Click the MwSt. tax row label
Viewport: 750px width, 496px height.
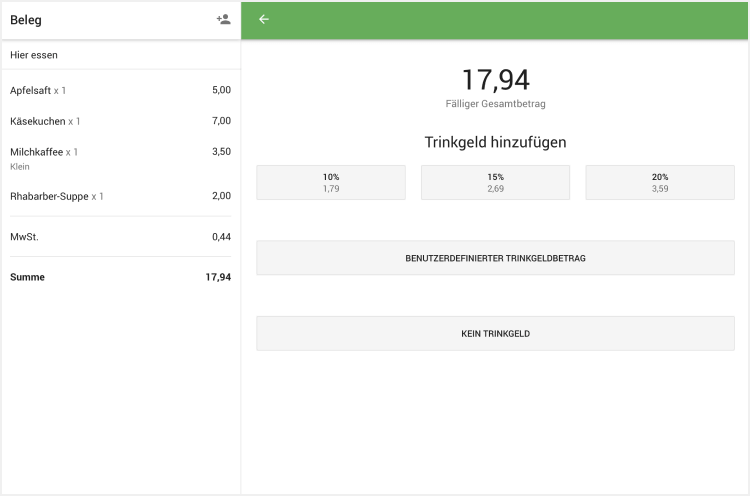click(24, 237)
